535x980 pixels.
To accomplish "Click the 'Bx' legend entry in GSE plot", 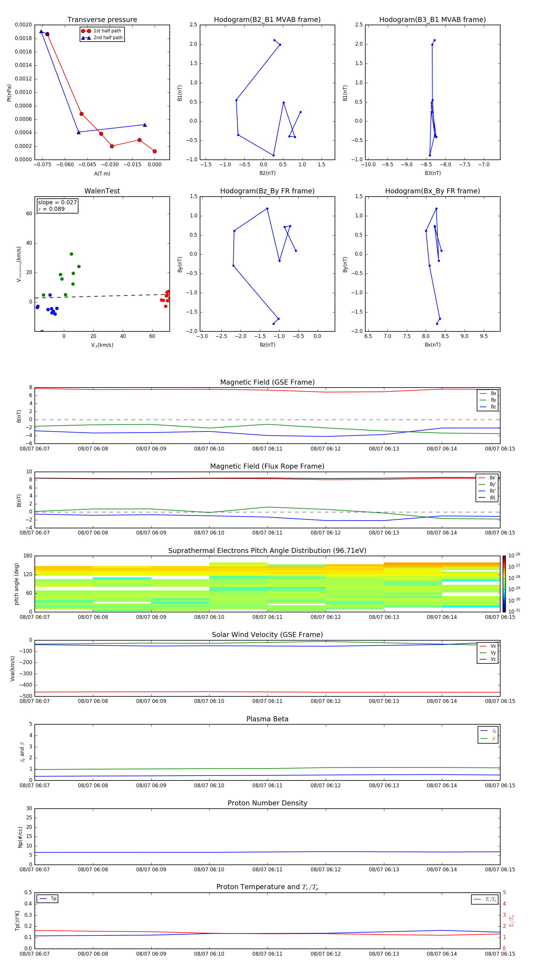I will [x=488, y=393].
